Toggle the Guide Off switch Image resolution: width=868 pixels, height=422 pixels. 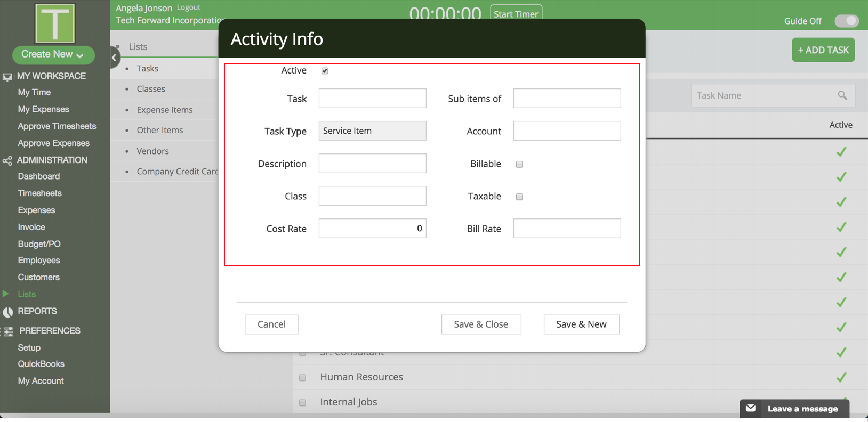(x=846, y=21)
